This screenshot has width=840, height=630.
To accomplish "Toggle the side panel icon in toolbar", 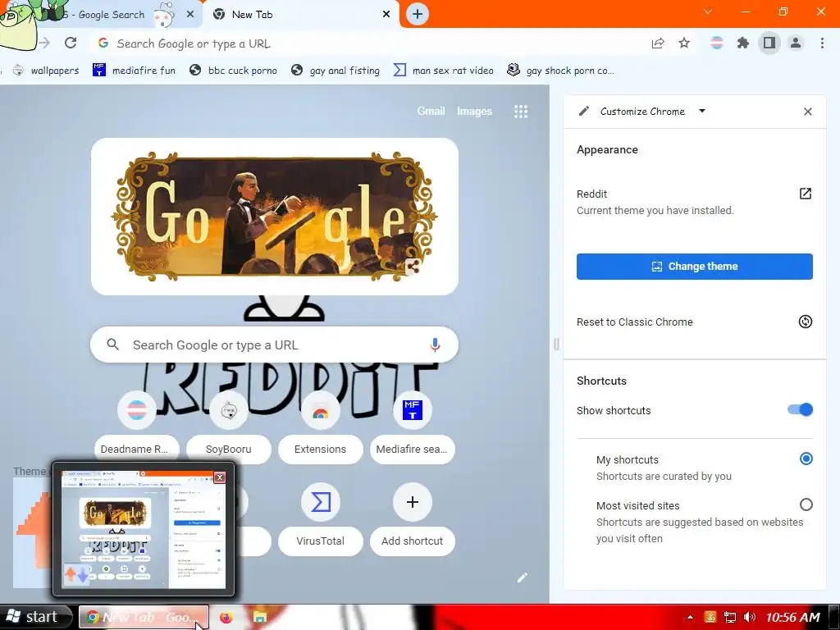I will [769, 43].
